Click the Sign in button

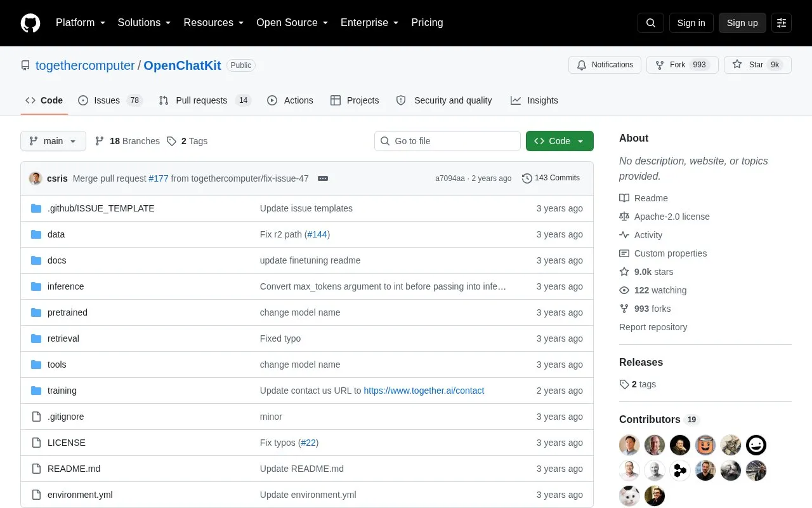[x=691, y=23]
